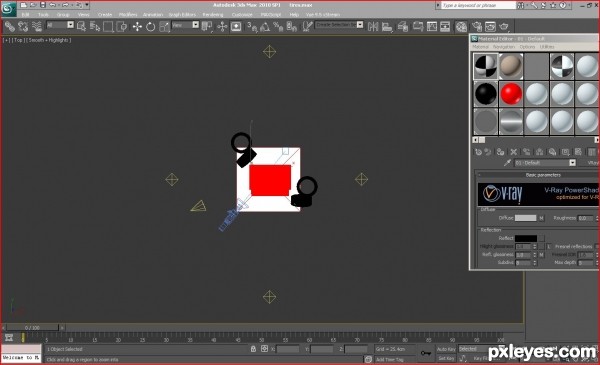Click the Select and Link tool
The width and height of the screenshot is (600, 365).
pyautogui.click(x=10, y=26)
